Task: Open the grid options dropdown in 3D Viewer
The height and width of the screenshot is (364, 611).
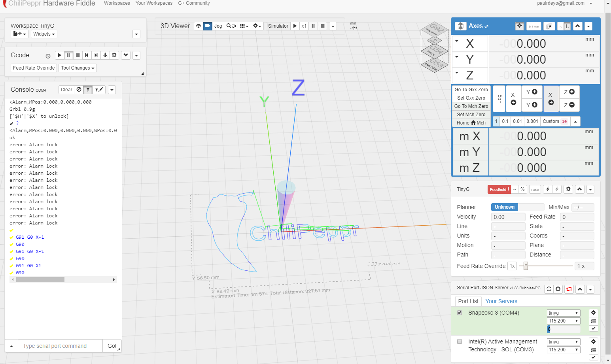Action: (x=244, y=26)
